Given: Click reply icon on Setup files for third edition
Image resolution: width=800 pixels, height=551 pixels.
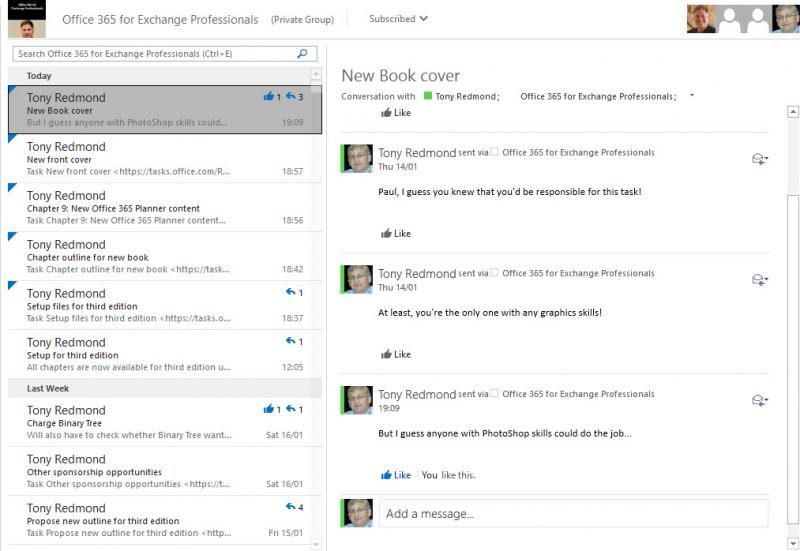Looking at the screenshot, I should pos(291,292).
